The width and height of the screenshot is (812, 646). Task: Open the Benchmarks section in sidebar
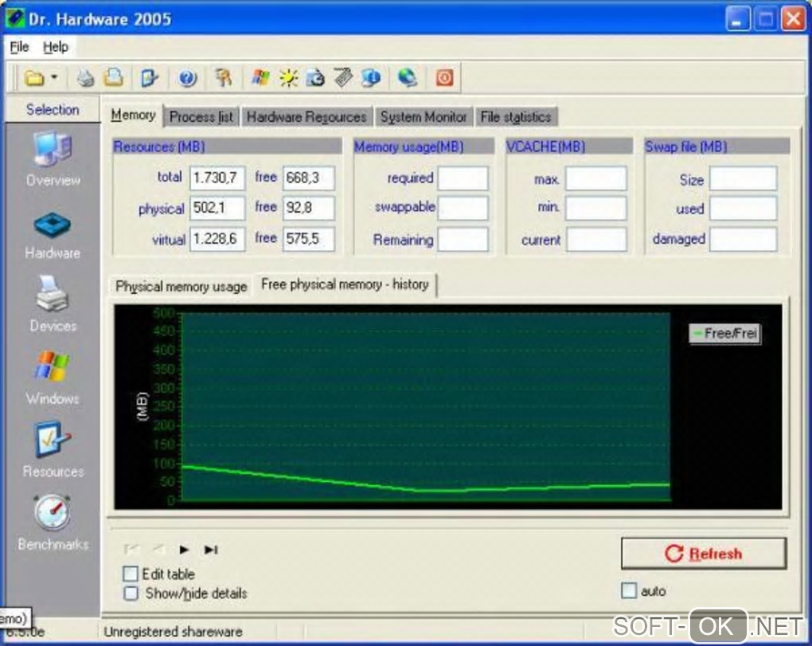coord(53,523)
